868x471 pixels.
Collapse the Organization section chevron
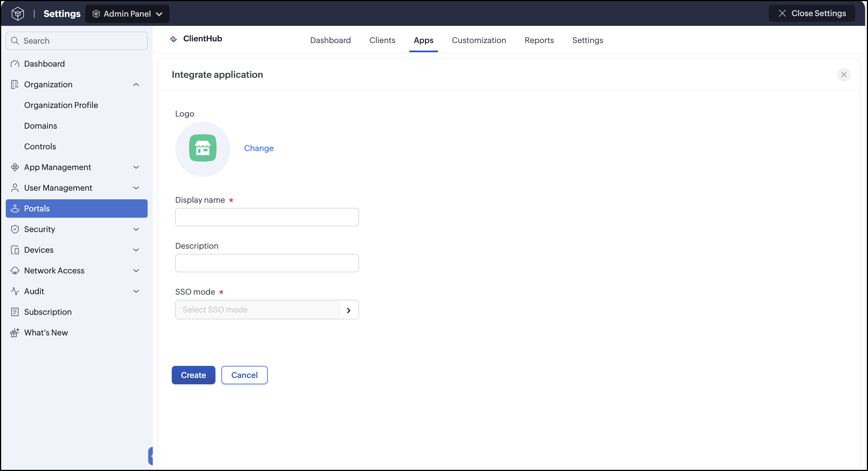[136, 84]
